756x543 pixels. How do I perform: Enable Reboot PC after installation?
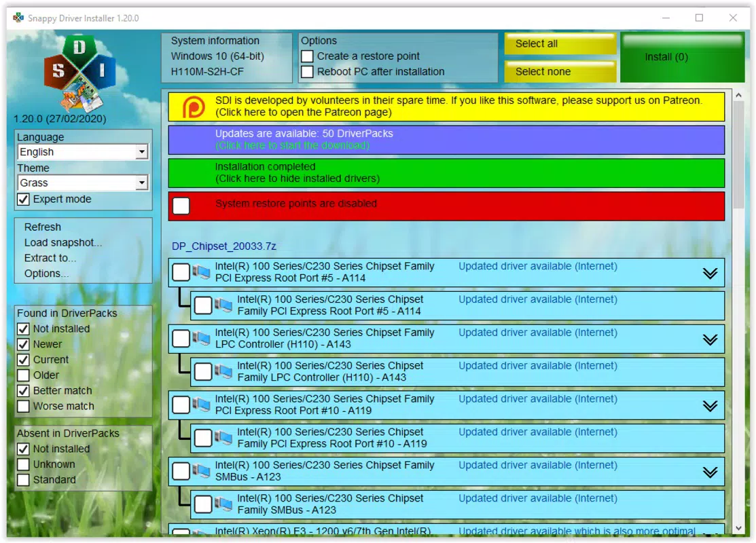click(x=307, y=72)
